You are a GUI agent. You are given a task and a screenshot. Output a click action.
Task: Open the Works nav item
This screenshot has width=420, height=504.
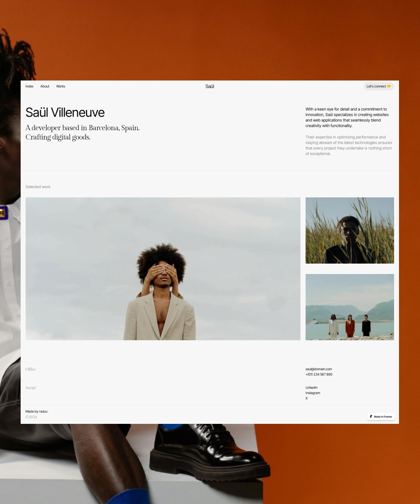pos(61,86)
